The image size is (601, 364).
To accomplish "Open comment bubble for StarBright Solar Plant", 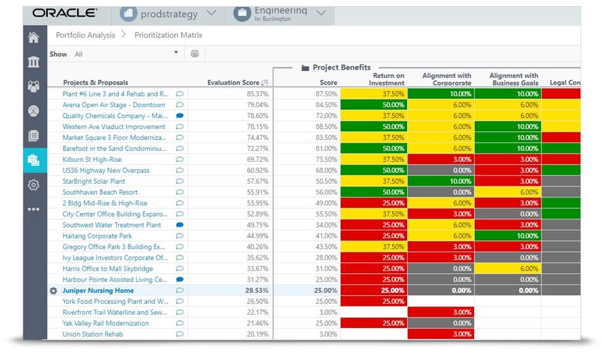I will pos(180,181).
